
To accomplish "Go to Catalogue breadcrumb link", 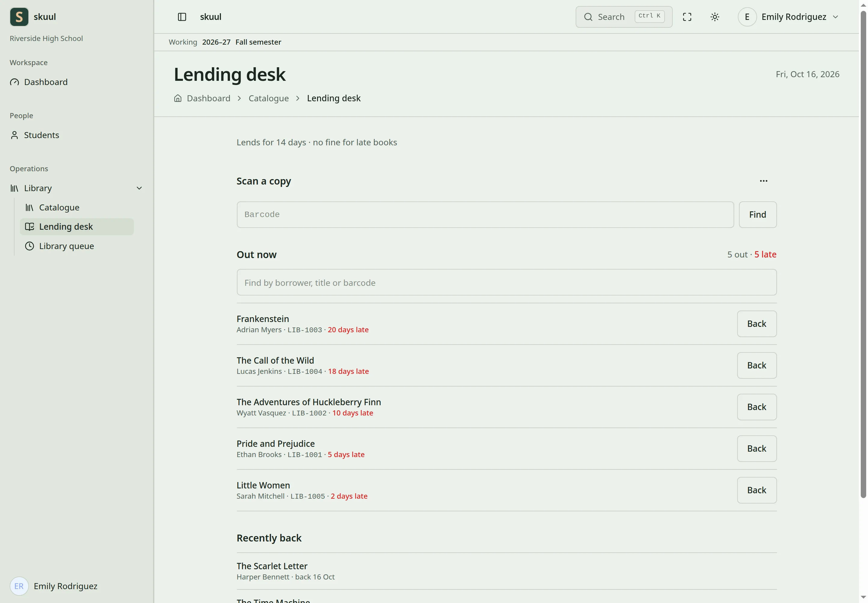I will click(269, 98).
